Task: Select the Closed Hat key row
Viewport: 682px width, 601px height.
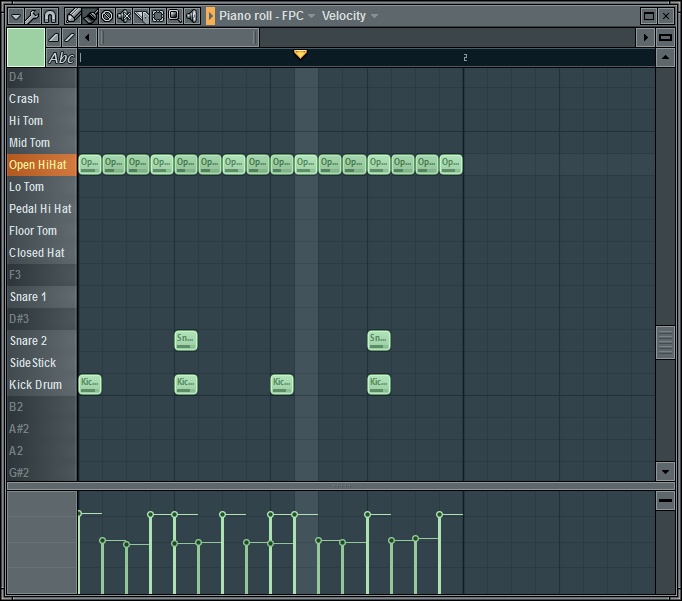Action: [x=42, y=253]
